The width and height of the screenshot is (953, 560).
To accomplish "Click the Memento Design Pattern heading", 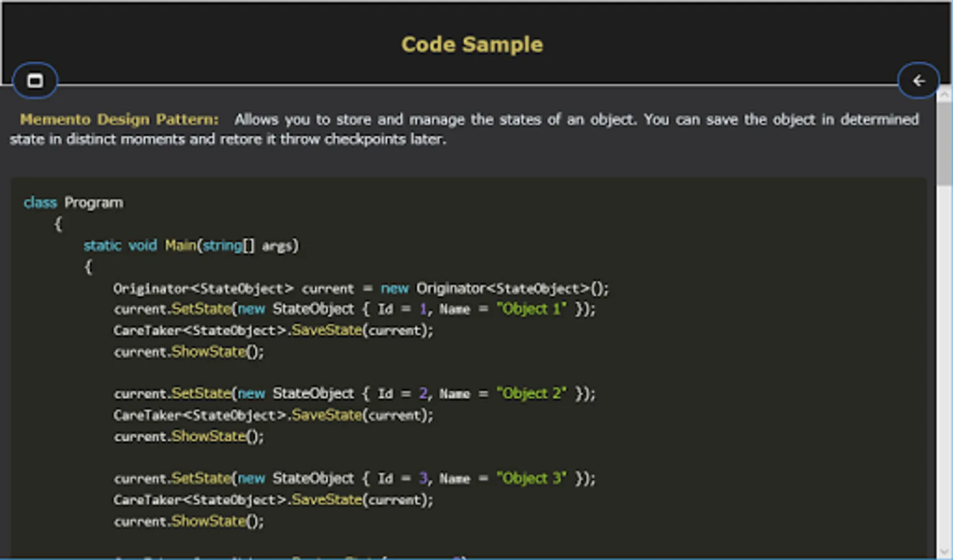I will click(119, 119).
